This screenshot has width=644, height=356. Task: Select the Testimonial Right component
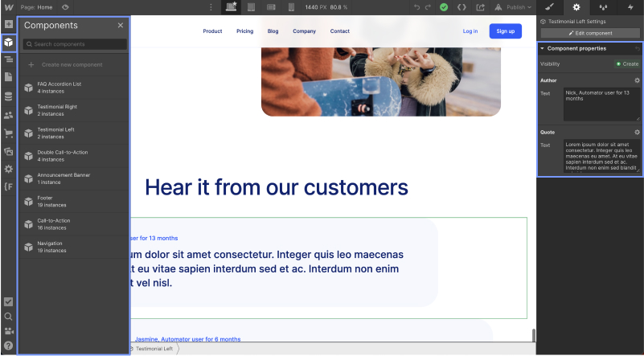click(74, 110)
